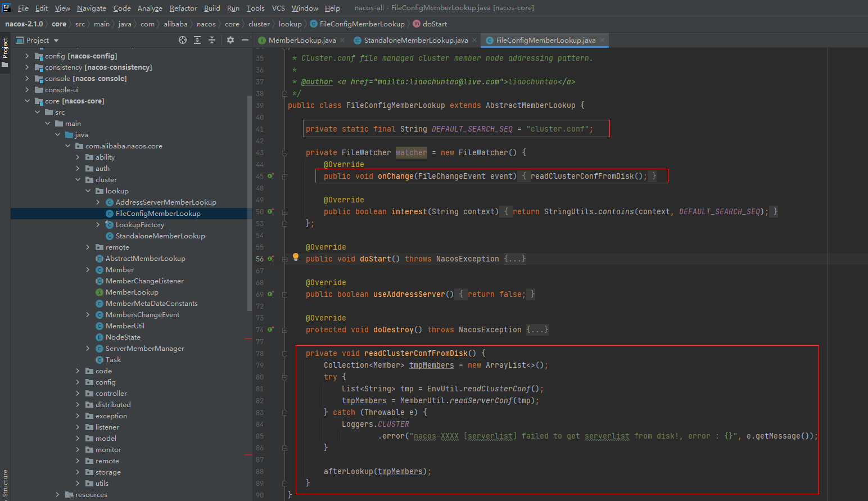The height and width of the screenshot is (501, 868).
Task: Click the yellow intention lightbulb on line 56
Action: point(296,258)
